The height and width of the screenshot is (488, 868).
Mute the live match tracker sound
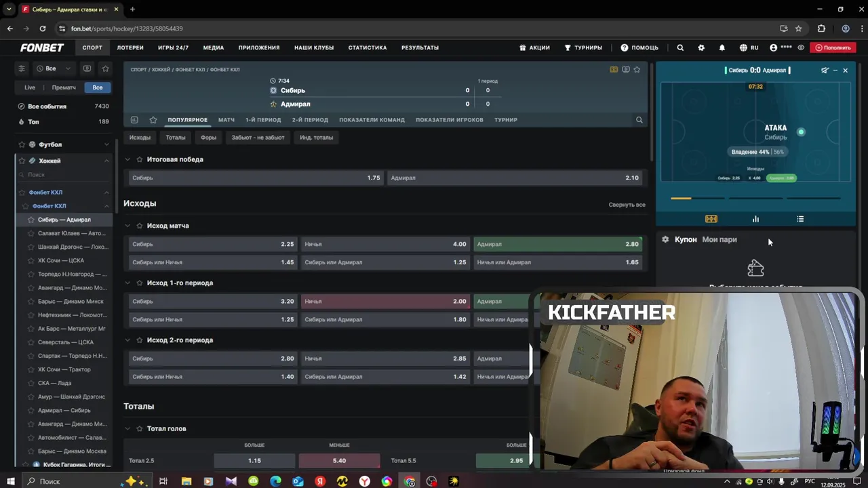[825, 70]
